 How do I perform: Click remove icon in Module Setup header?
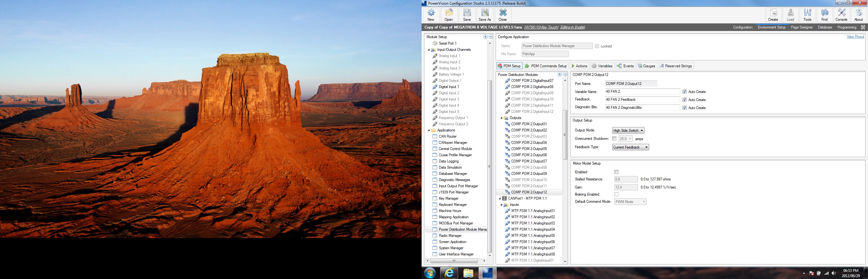tap(491, 37)
